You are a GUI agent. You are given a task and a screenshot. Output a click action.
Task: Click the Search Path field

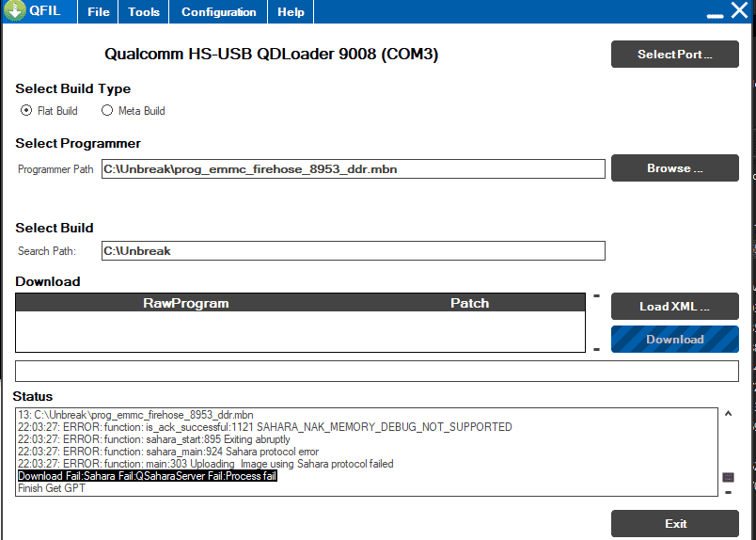click(x=353, y=251)
